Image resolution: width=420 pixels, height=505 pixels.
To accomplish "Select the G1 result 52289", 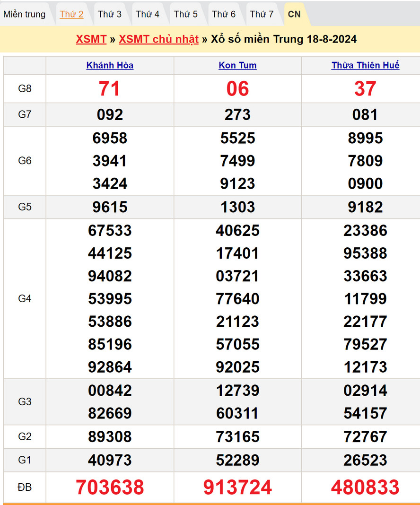I will coord(237,460).
